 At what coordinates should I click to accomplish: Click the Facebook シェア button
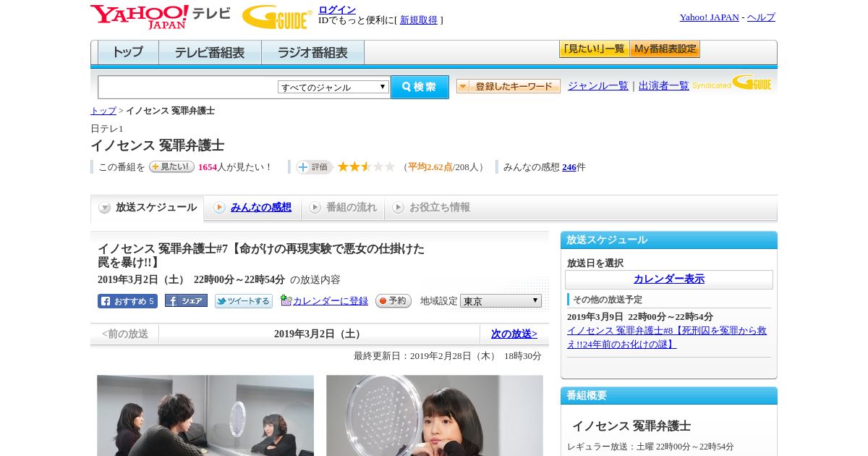pyautogui.click(x=186, y=300)
